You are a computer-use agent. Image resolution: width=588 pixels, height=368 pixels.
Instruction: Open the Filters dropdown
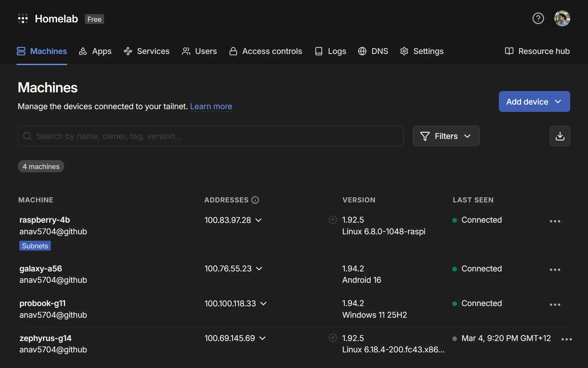coord(446,136)
